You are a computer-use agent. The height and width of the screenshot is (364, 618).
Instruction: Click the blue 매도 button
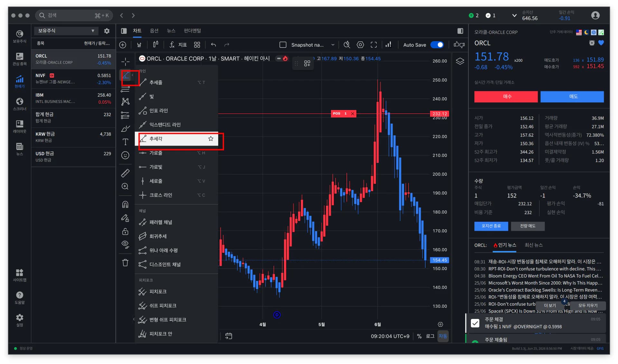point(572,97)
